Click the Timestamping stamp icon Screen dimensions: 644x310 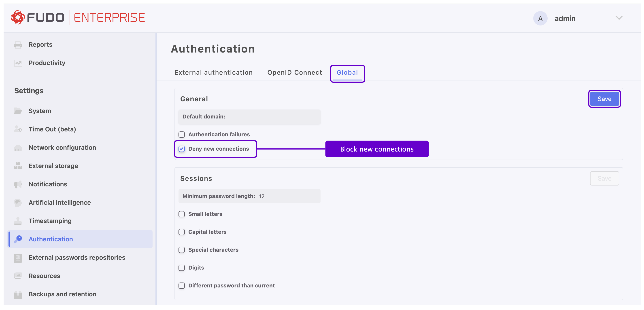[18, 221]
